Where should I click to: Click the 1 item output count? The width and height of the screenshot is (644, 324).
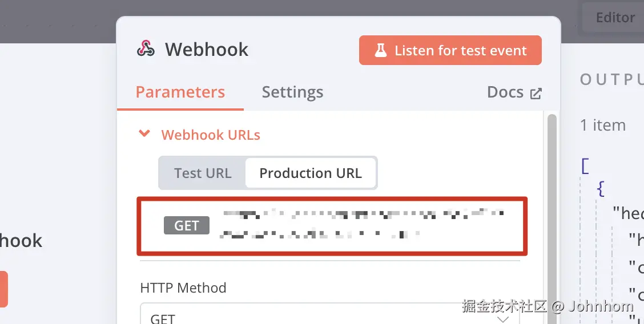pyautogui.click(x=603, y=125)
